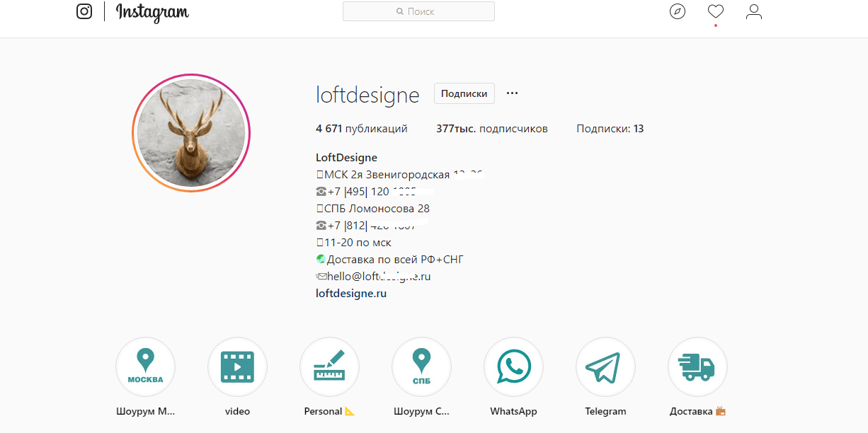Click the loftdesigne username heading

pos(367,94)
